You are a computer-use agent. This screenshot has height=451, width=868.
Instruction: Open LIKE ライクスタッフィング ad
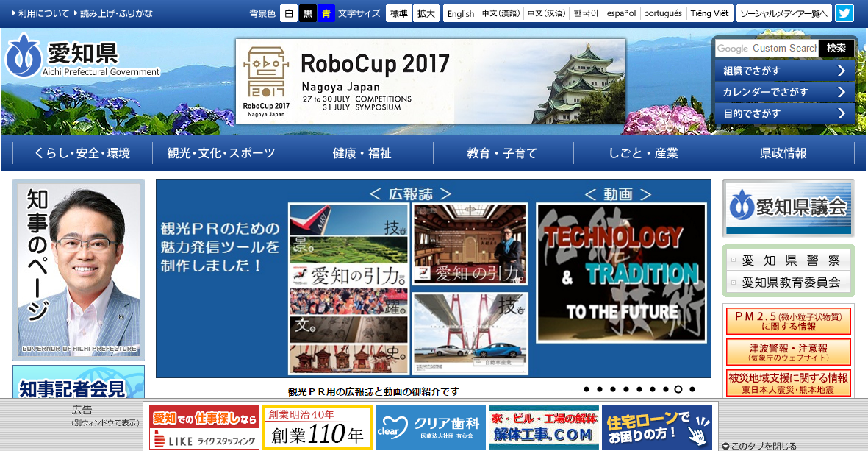click(204, 427)
